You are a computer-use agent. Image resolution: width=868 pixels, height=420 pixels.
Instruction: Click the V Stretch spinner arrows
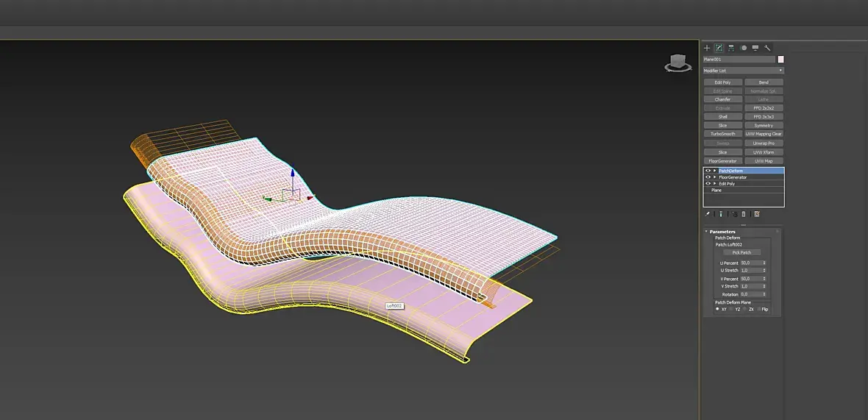pos(764,286)
